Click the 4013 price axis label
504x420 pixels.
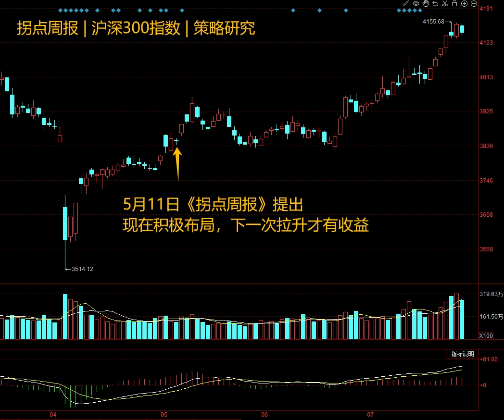(x=486, y=77)
